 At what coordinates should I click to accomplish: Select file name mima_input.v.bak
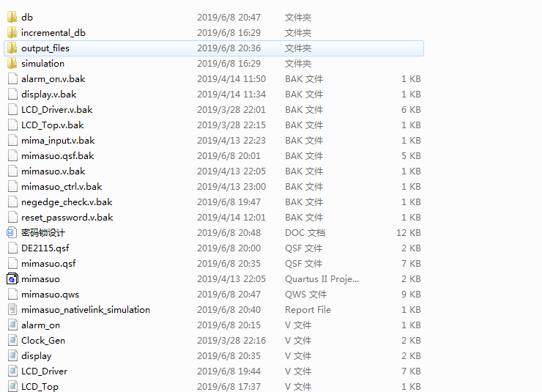tap(58, 141)
